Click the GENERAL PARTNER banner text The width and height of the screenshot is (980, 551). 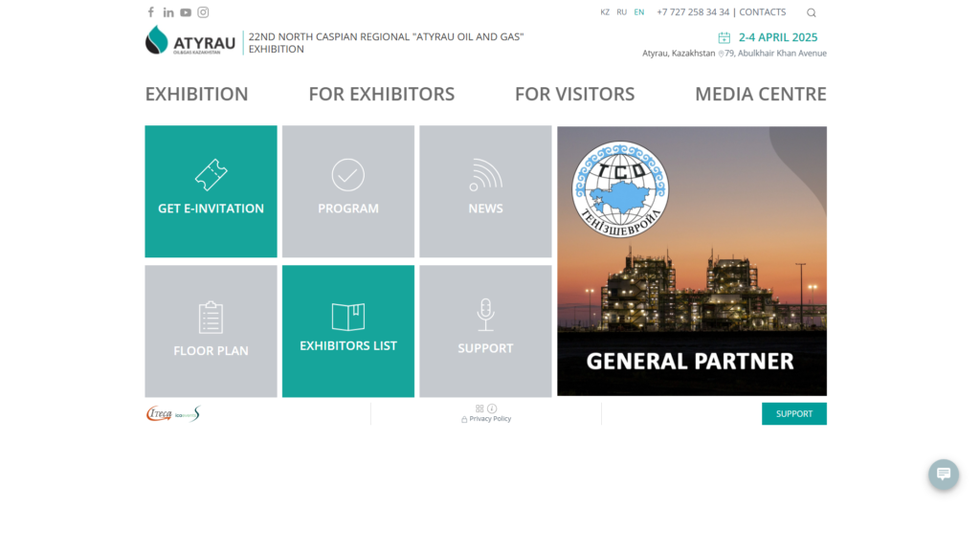(690, 361)
